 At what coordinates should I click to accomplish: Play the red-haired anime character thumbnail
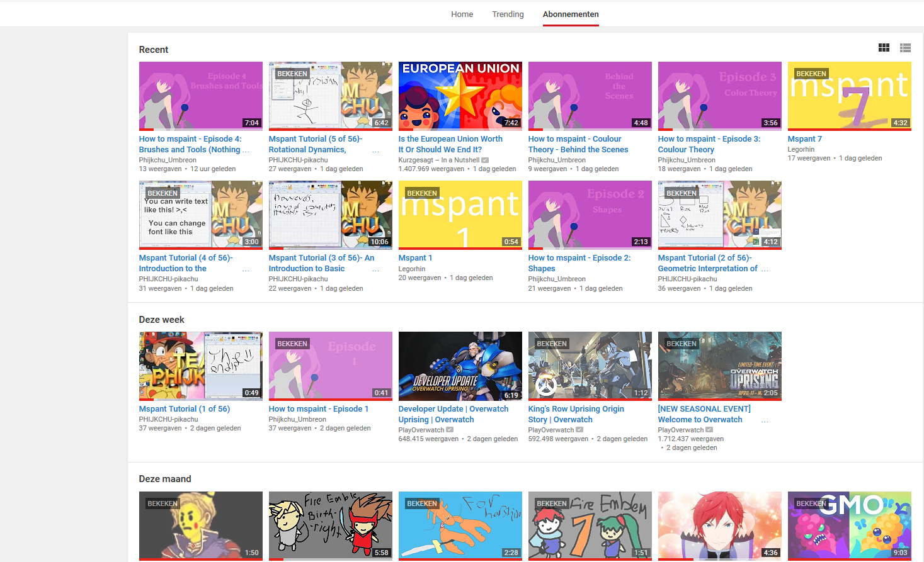pos(720,525)
